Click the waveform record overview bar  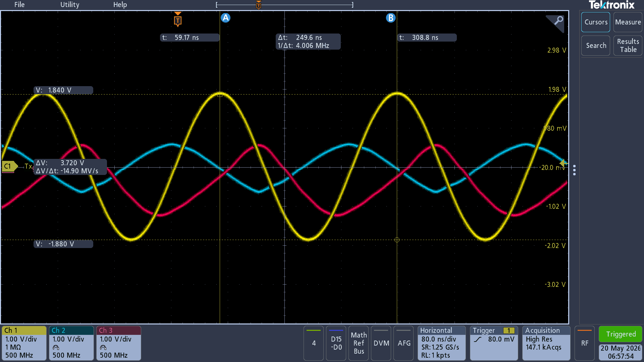tap(284, 5)
